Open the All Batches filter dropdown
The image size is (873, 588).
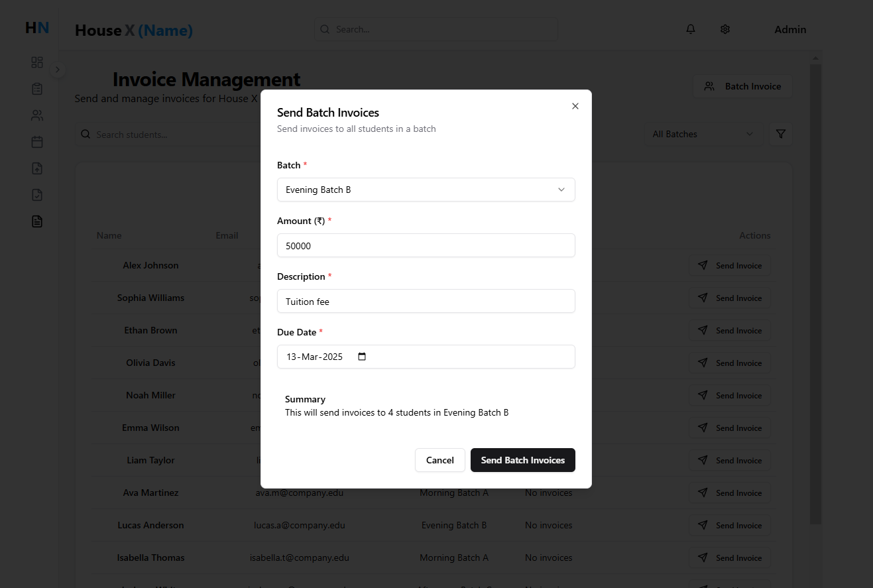[x=703, y=134]
